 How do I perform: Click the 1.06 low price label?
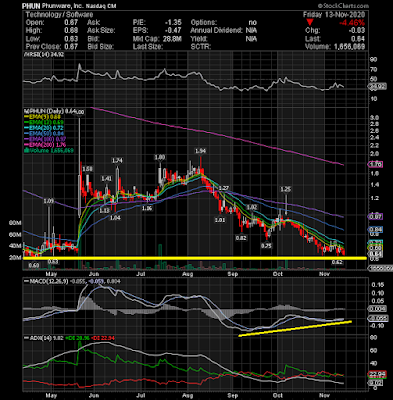coord(147,209)
